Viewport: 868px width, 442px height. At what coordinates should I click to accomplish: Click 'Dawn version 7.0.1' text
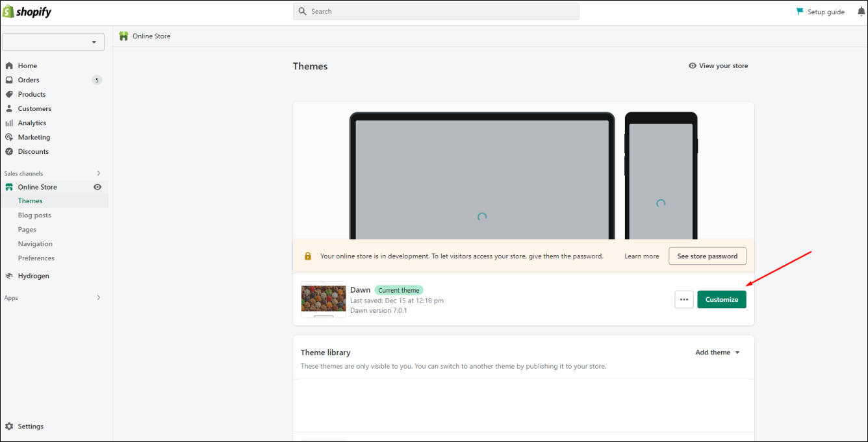tap(379, 310)
